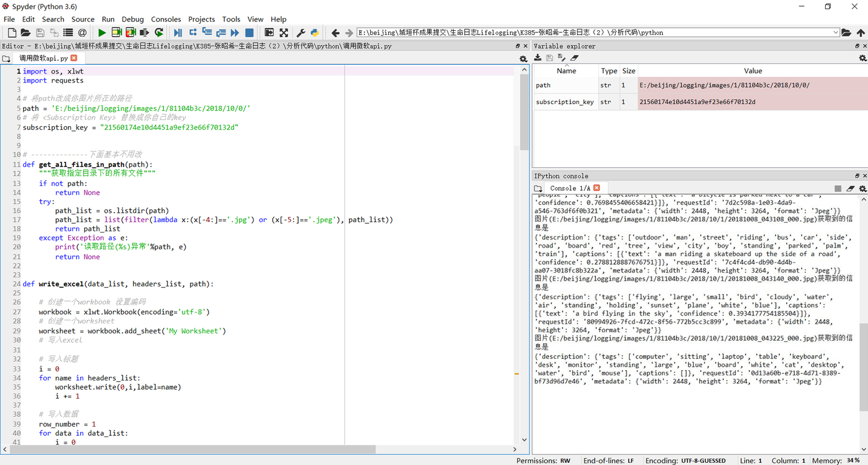Close the 调用微软api.py editor tab

pyautogui.click(x=74, y=58)
